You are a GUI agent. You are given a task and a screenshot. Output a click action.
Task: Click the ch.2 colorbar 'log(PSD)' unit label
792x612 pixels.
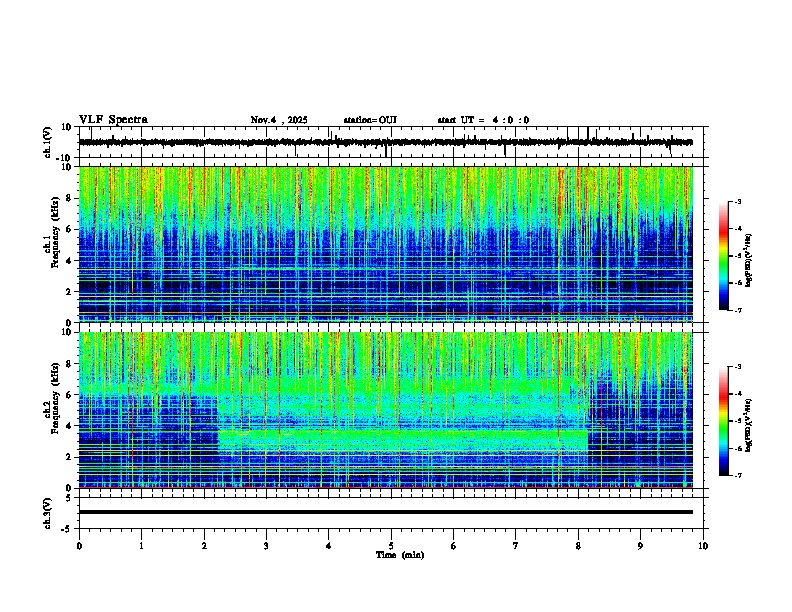(748, 425)
